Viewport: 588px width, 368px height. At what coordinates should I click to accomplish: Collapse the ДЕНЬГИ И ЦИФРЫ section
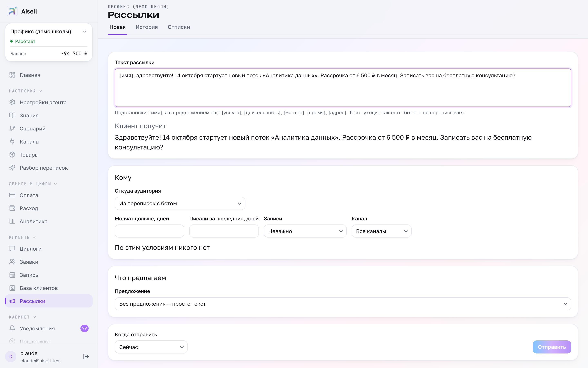(x=33, y=184)
